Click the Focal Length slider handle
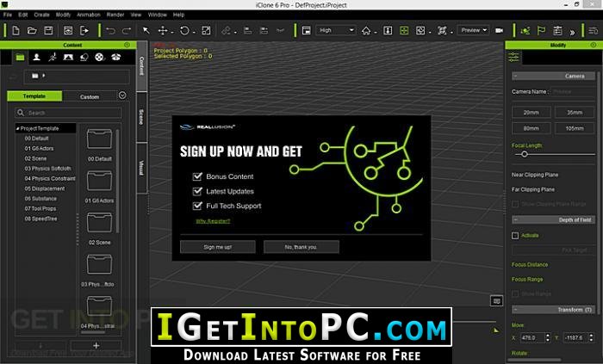 [x=524, y=154]
